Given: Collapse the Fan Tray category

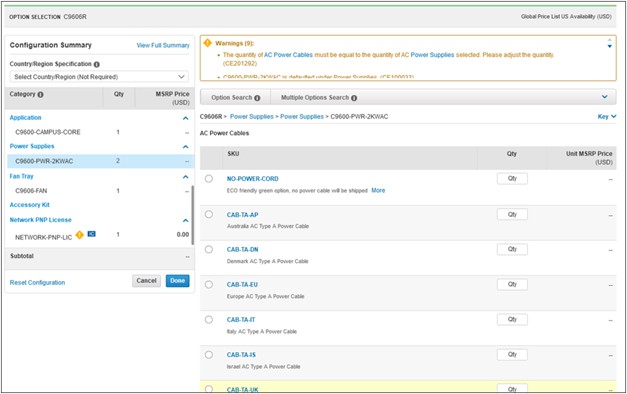Looking at the screenshot, I should (x=186, y=177).
